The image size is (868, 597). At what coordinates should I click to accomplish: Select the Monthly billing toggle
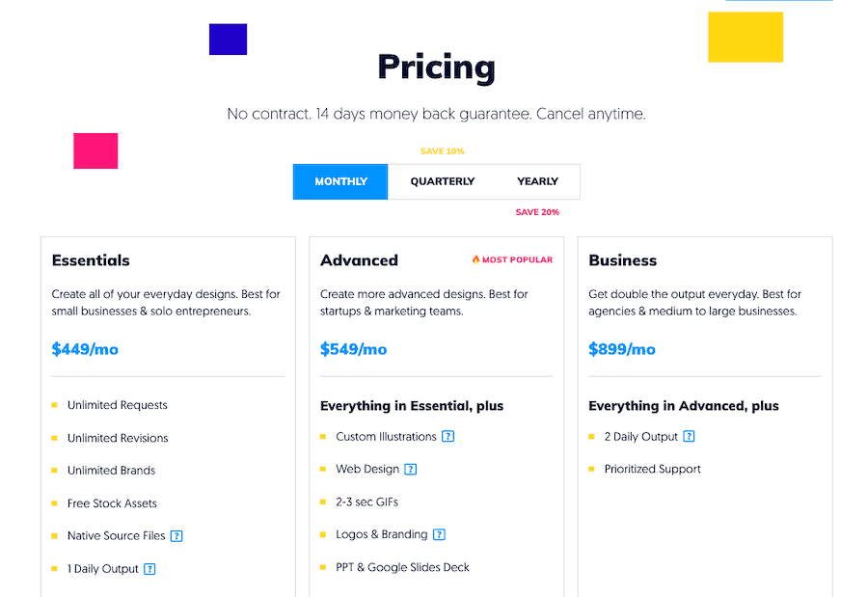340,181
